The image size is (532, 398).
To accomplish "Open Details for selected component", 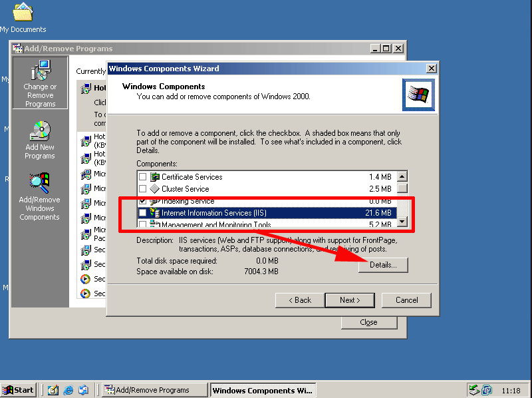I will (383, 265).
